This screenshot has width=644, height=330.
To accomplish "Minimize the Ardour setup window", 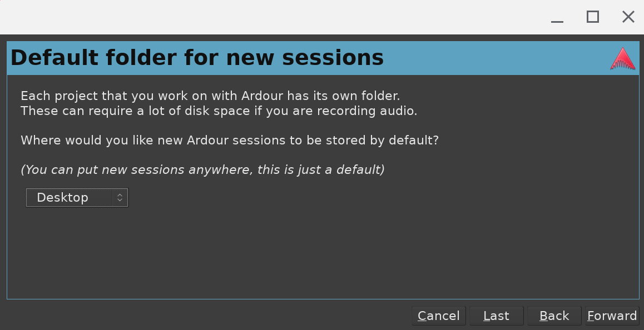I will tap(557, 18).
